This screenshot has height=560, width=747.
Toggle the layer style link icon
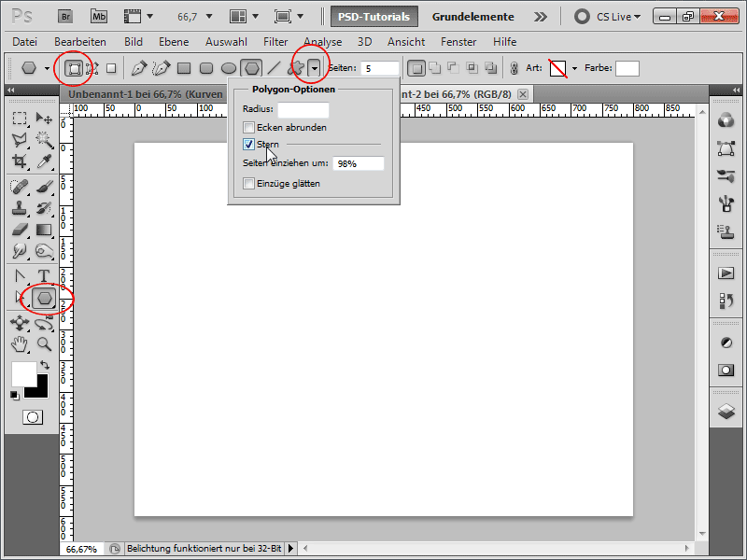pos(514,68)
